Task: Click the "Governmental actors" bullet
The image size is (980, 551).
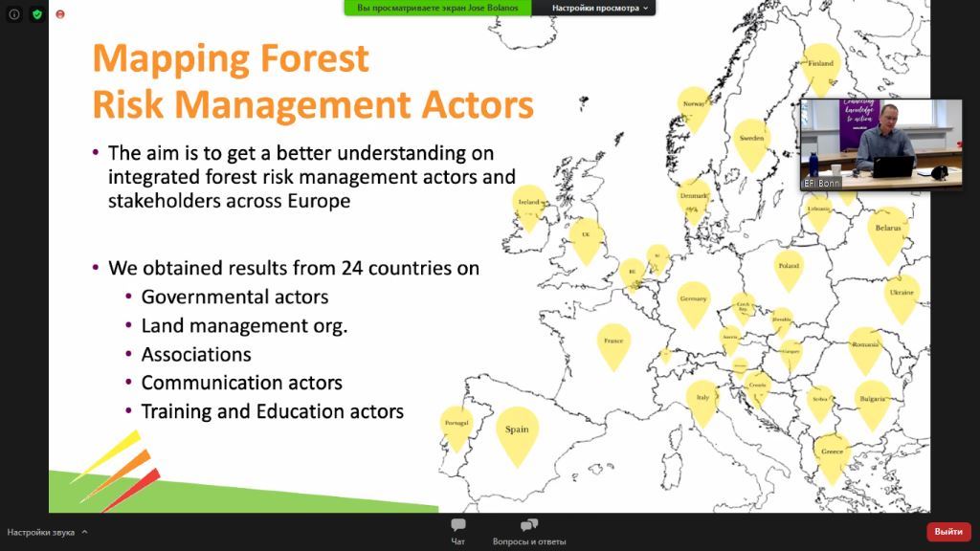Action: 234,297
